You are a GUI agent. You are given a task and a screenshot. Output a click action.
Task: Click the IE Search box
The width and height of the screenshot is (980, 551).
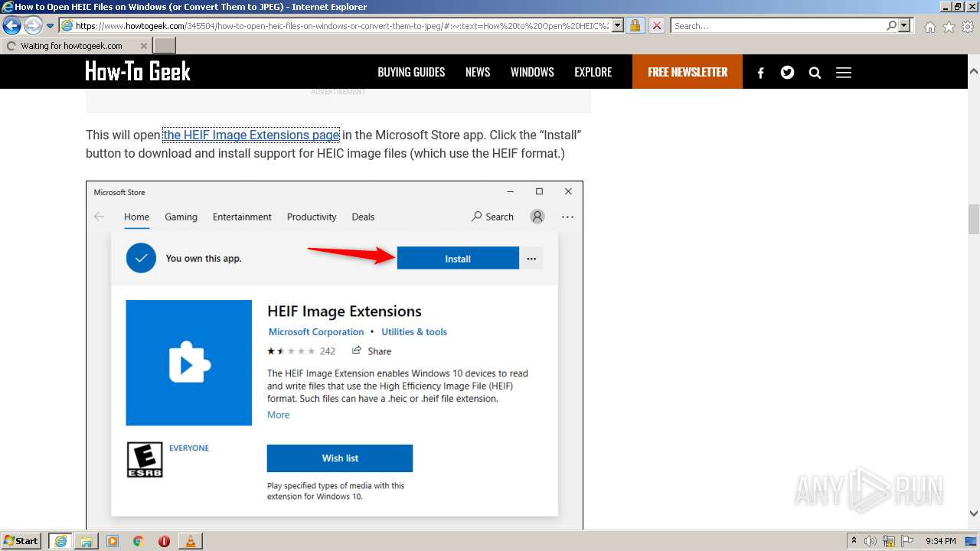pyautogui.click(x=778, y=26)
